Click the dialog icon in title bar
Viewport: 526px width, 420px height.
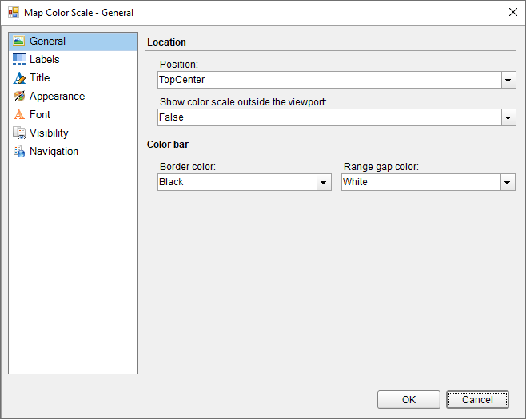click(14, 13)
